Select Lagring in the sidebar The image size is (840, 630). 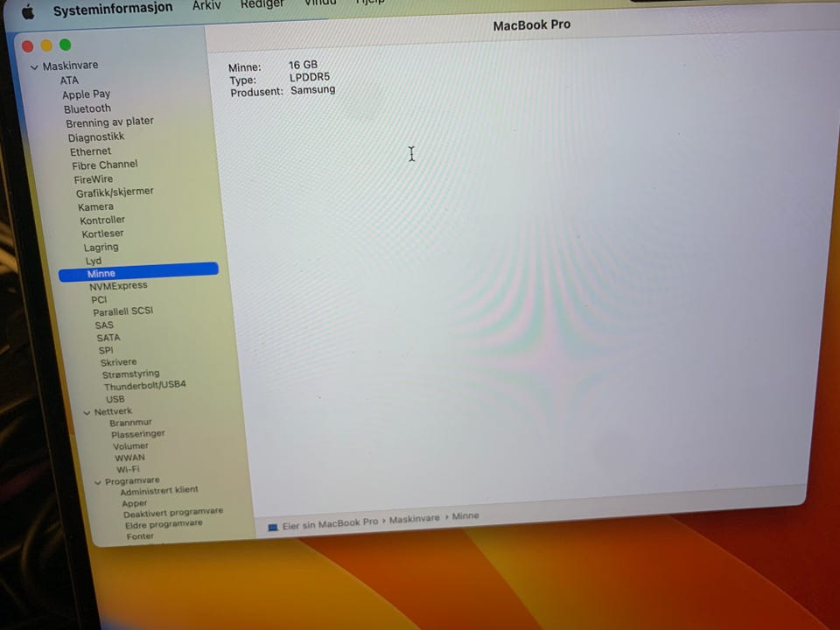[101, 248]
